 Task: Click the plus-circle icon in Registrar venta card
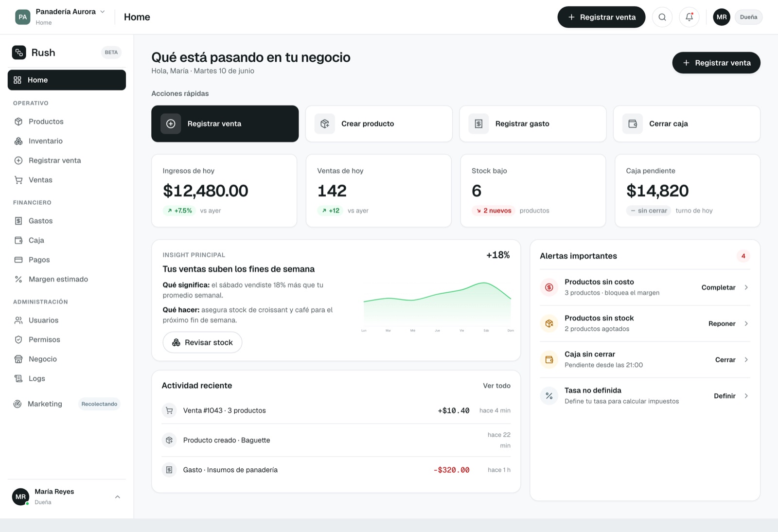click(x=171, y=124)
